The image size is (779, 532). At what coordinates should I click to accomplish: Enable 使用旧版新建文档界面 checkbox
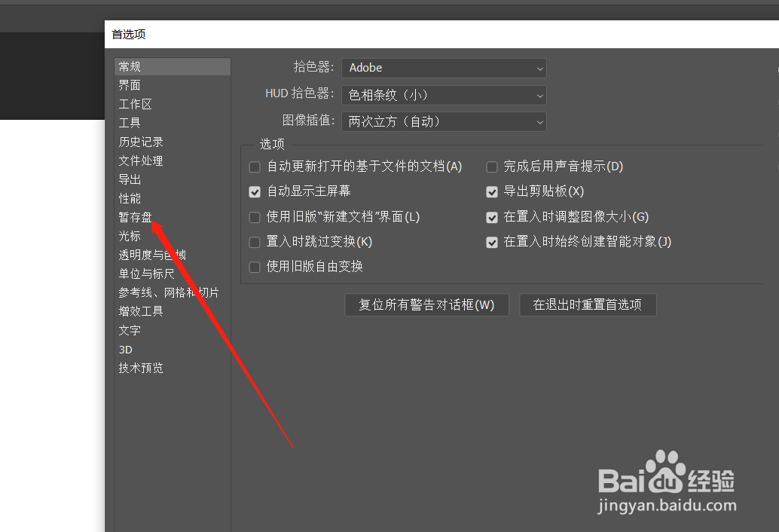255,218
